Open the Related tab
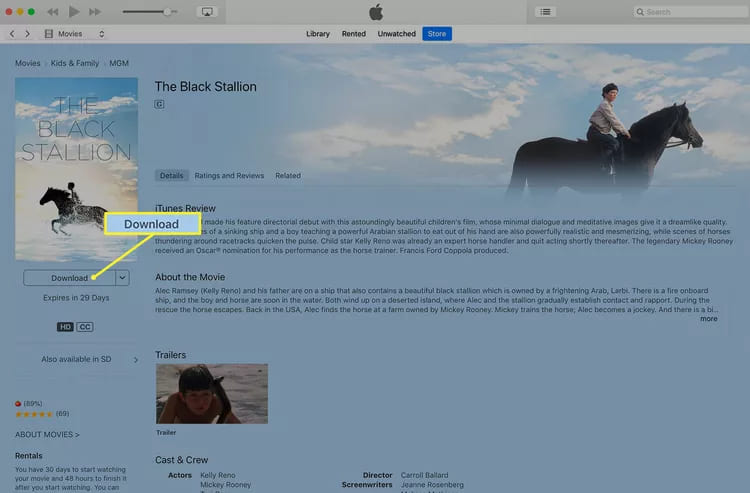Screen dimensions: 750x493 (x=288, y=175)
